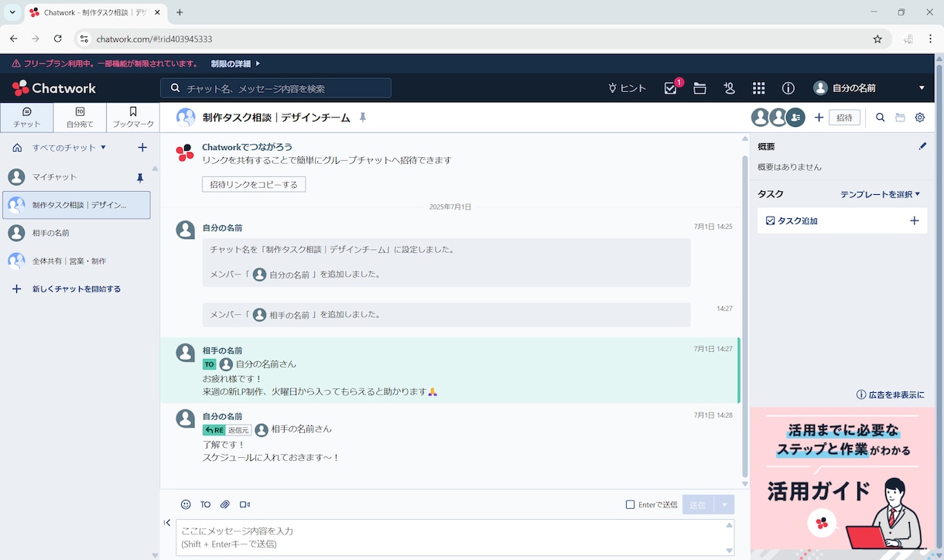Click the chat title group avatar

click(186, 118)
